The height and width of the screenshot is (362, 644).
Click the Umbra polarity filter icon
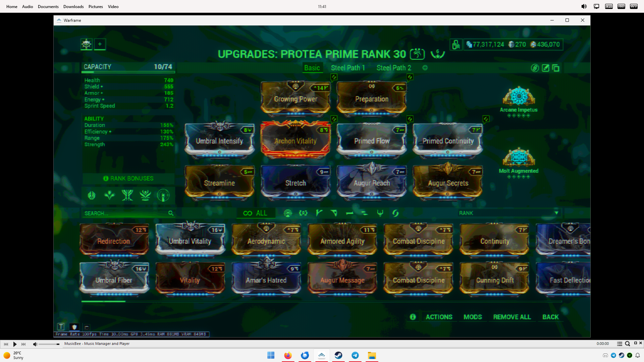tap(380, 213)
